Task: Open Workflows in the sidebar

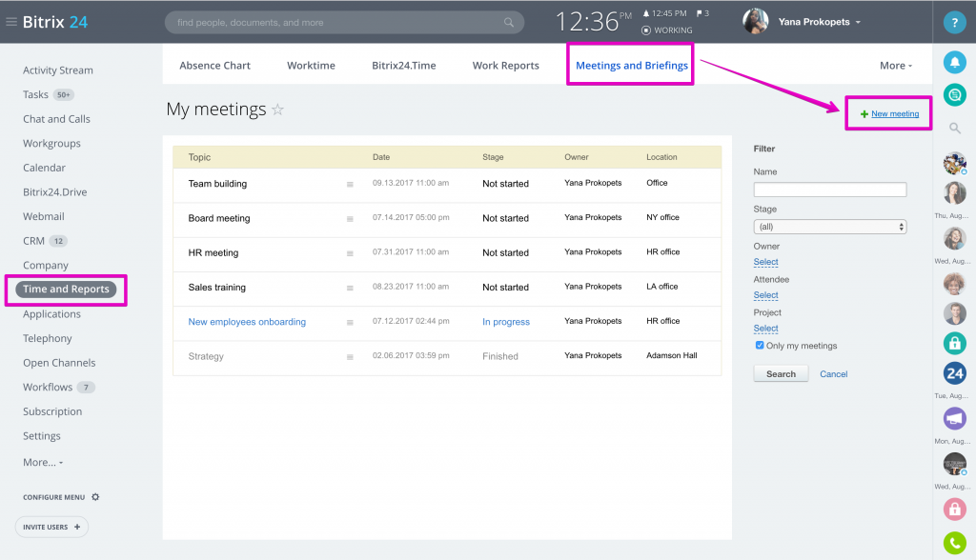Action: click(48, 387)
